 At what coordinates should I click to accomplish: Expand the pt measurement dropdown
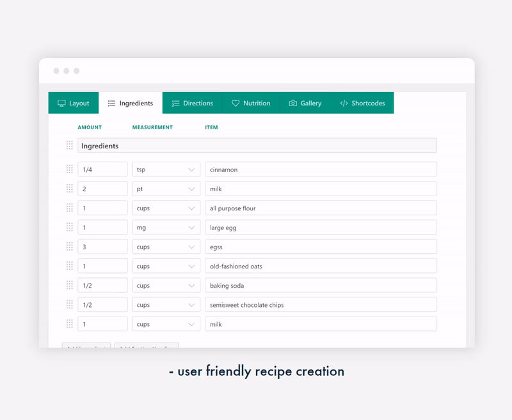166,189
